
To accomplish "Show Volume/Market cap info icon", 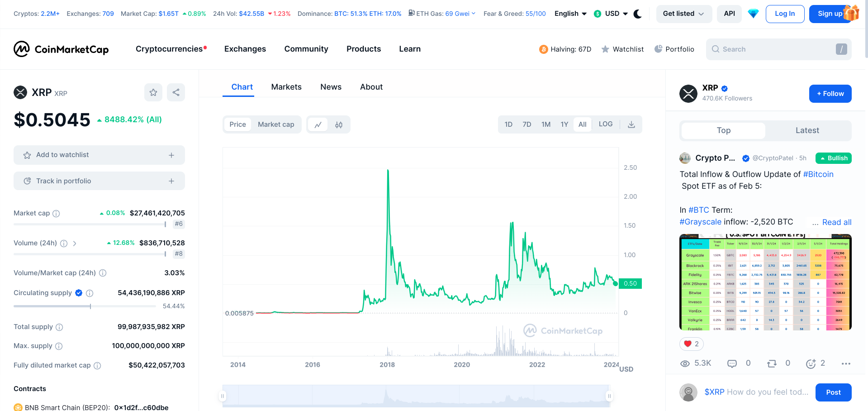I will pos(103,273).
